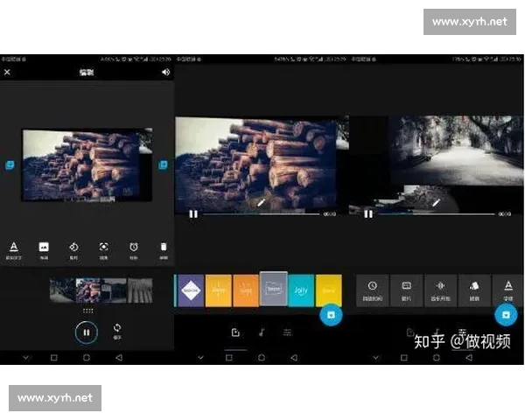The width and height of the screenshot is (525, 420).
Task: Tap the blue save button in middle screen
Action: pos(330,315)
